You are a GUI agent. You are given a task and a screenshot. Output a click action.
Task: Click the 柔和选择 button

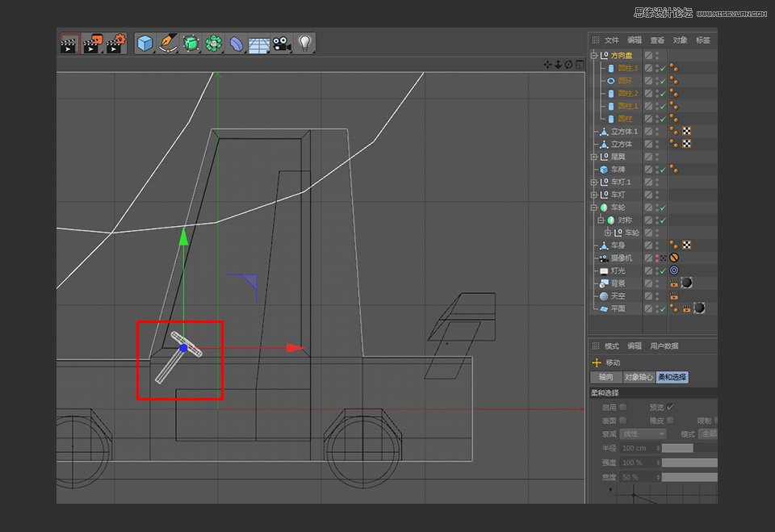click(x=671, y=376)
